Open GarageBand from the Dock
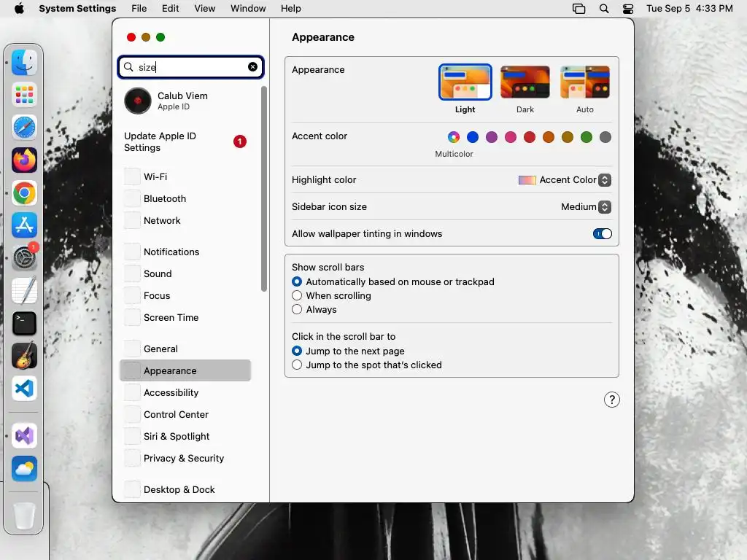 tap(24, 356)
